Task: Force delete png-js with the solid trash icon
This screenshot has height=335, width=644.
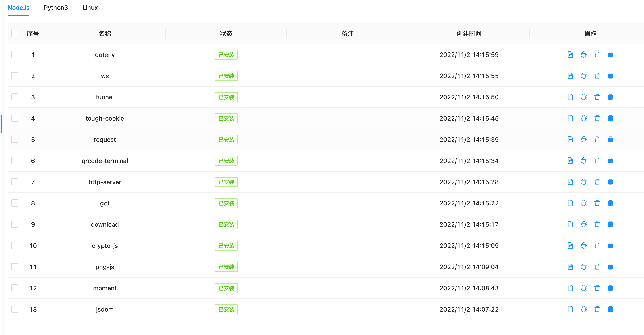Action: tap(610, 267)
